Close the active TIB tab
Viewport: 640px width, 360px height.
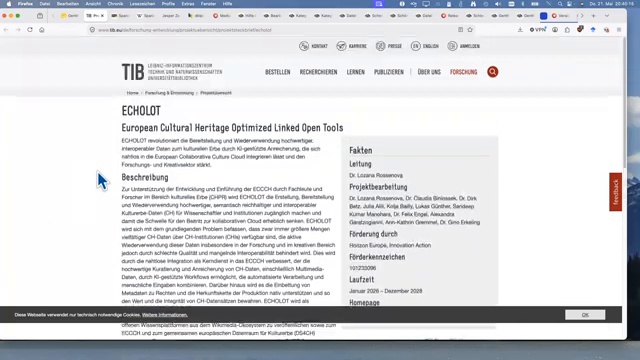[102, 16]
